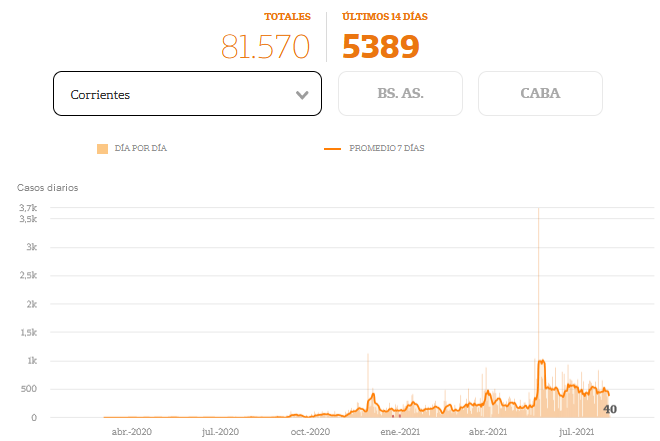Switch to the CABA button

[540, 94]
